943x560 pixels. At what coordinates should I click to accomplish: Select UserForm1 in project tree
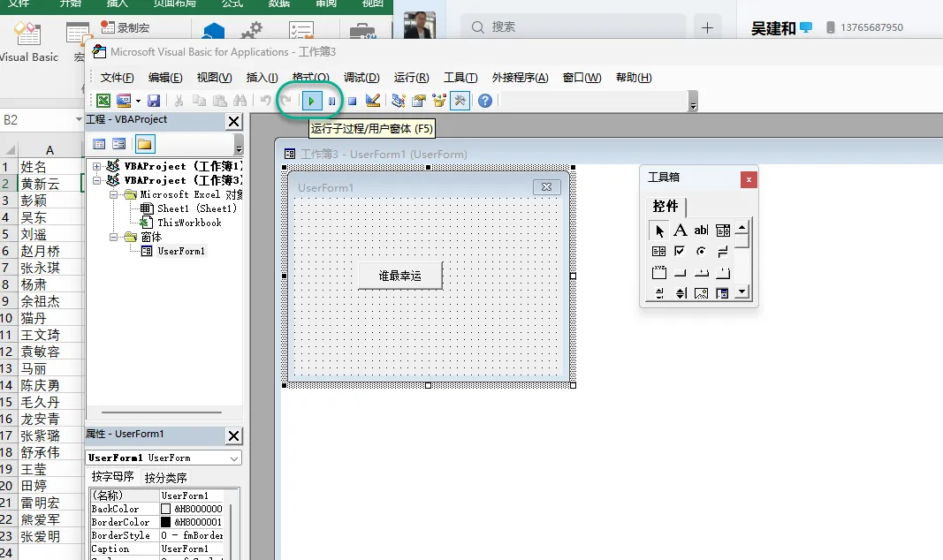(x=181, y=251)
